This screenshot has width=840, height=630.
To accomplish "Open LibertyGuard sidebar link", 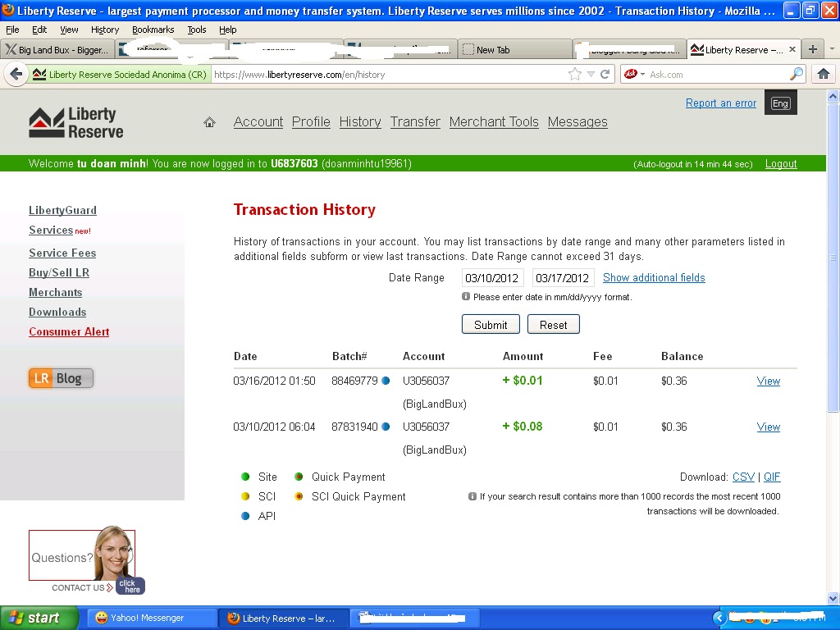I will click(62, 211).
